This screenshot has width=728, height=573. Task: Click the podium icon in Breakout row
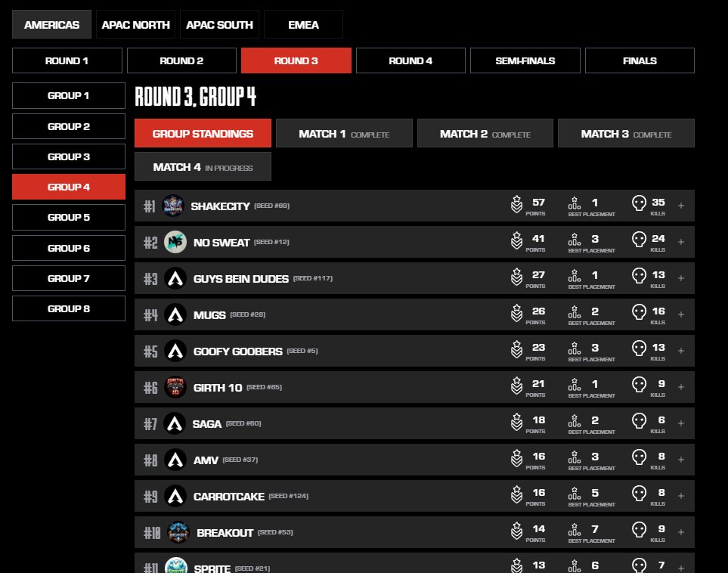pyautogui.click(x=575, y=529)
